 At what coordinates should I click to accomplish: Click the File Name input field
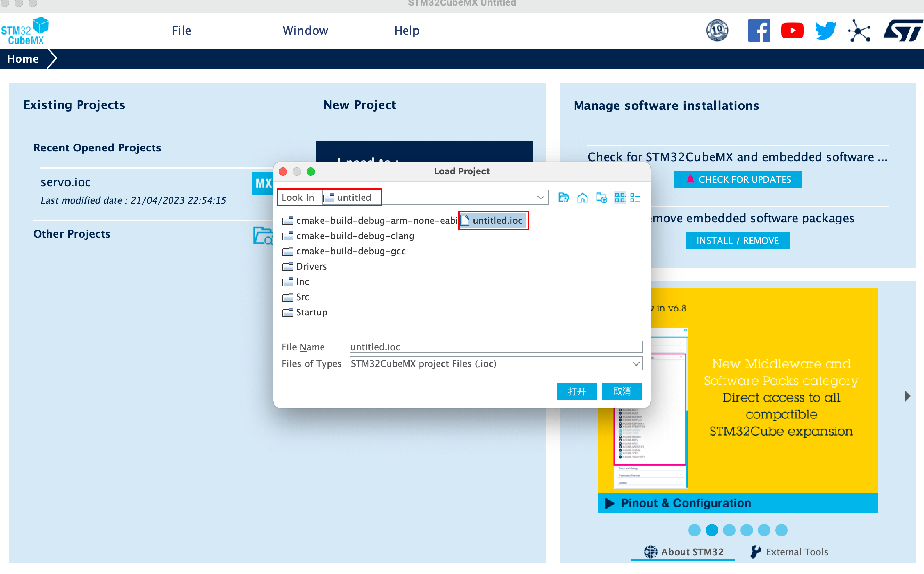click(496, 347)
